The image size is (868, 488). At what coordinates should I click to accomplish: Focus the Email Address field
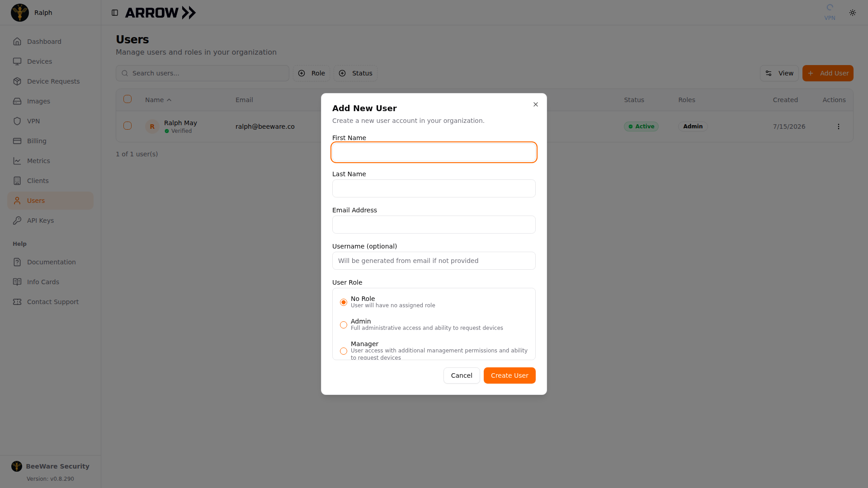coord(434,225)
